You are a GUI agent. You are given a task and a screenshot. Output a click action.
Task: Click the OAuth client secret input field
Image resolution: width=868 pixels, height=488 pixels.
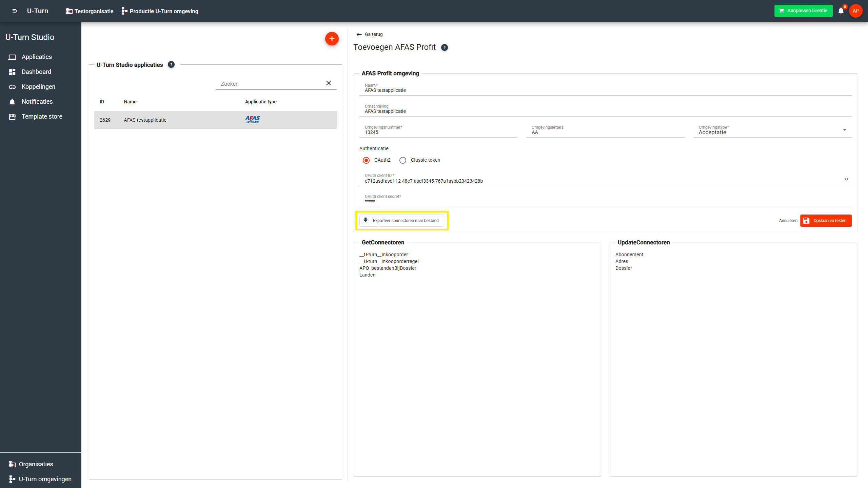606,200
